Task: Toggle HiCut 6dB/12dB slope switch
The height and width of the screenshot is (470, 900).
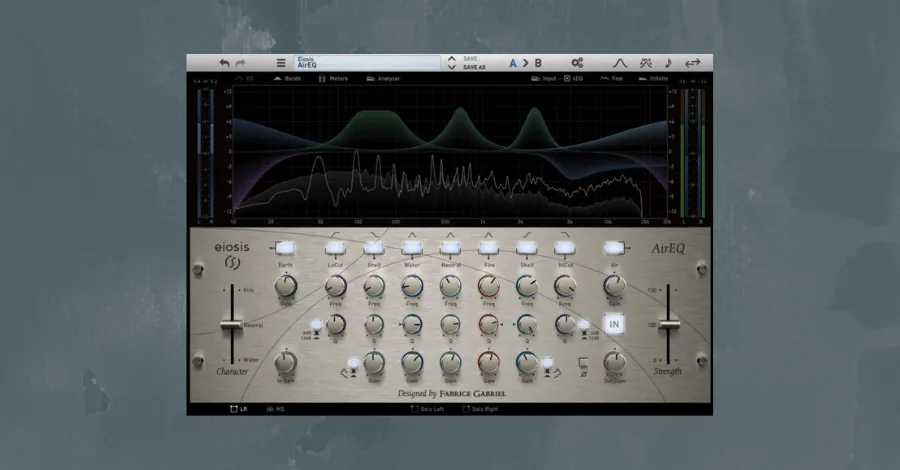Action: click(x=584, y=326)
